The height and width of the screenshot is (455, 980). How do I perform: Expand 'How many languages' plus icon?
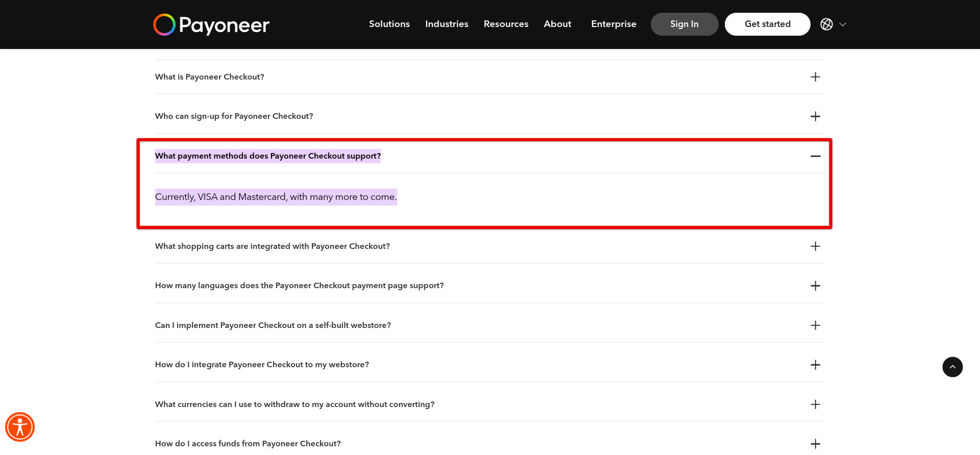tap(816, 286)
